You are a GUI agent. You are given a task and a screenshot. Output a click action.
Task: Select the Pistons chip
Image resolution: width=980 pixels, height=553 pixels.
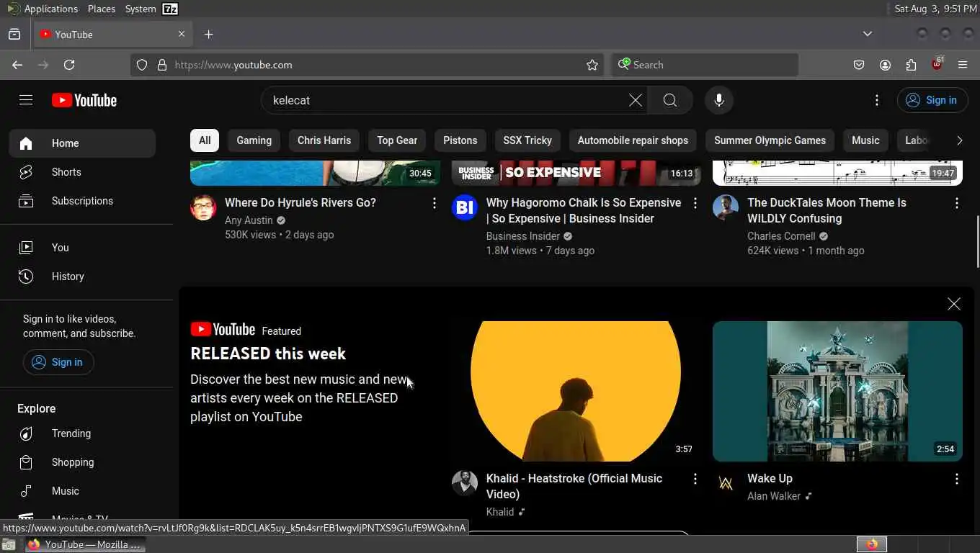point(460,140)
